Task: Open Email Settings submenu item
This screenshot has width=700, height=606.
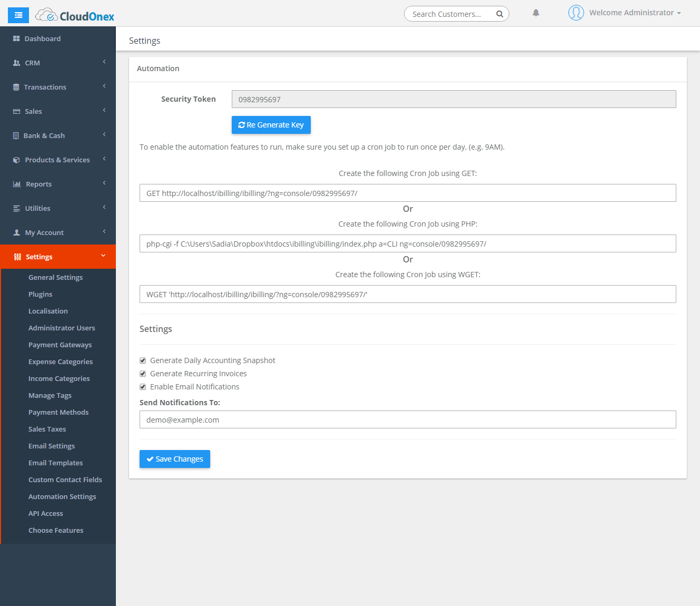Action: tap(52, 446)
